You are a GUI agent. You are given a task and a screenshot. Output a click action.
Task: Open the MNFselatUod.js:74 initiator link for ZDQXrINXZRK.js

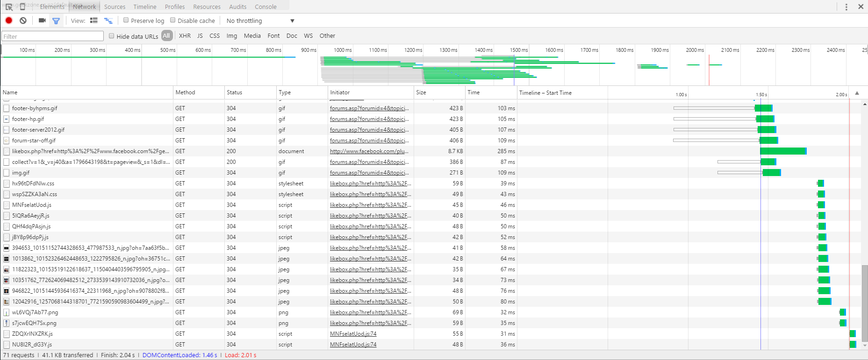(x=353, y=334)
